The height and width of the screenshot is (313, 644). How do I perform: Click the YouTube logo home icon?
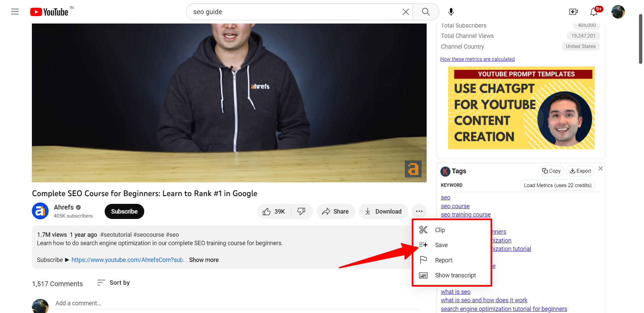pyautogui.click(x=49, y=12)
